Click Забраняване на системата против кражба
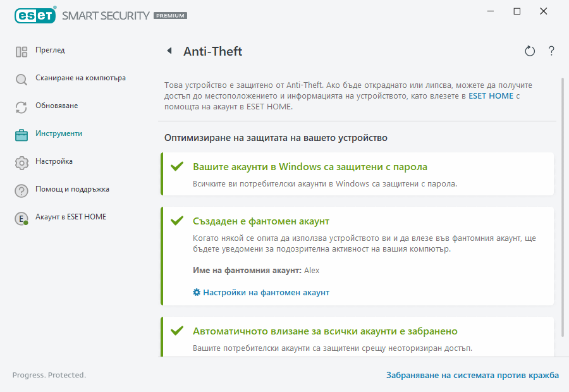This screenshot has height=392, width=569. (472, 375)
